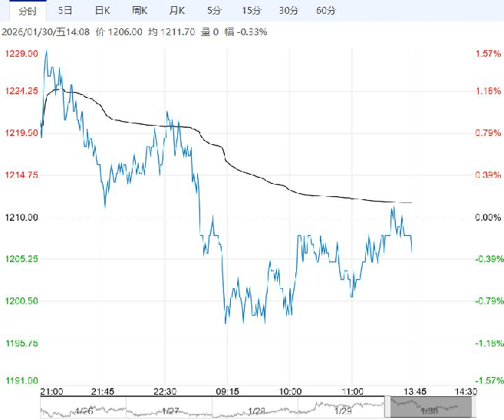Click the left edge of the shaded range window
This screenshot has width=504, height=420.
pos(390,408)
